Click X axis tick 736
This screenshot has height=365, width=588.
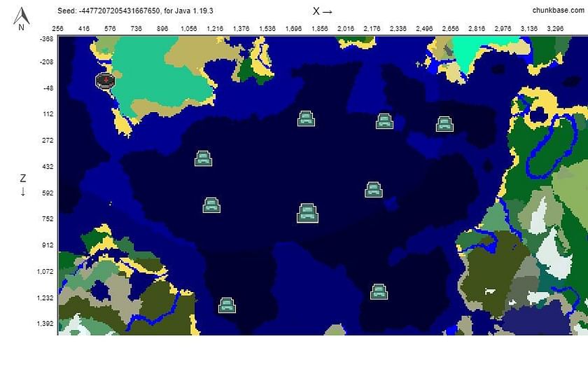[x=136, y=29]
